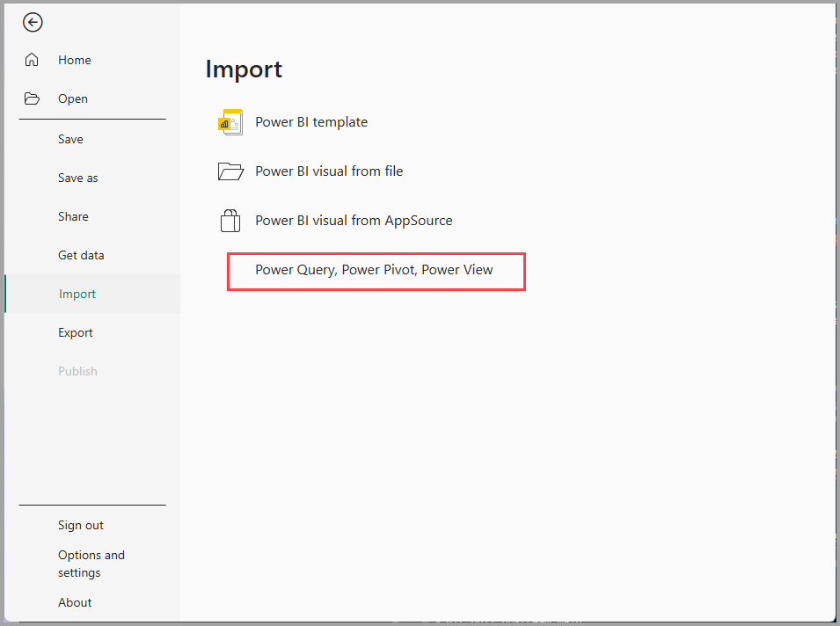Open the Export section

click(x=76, y=332)
